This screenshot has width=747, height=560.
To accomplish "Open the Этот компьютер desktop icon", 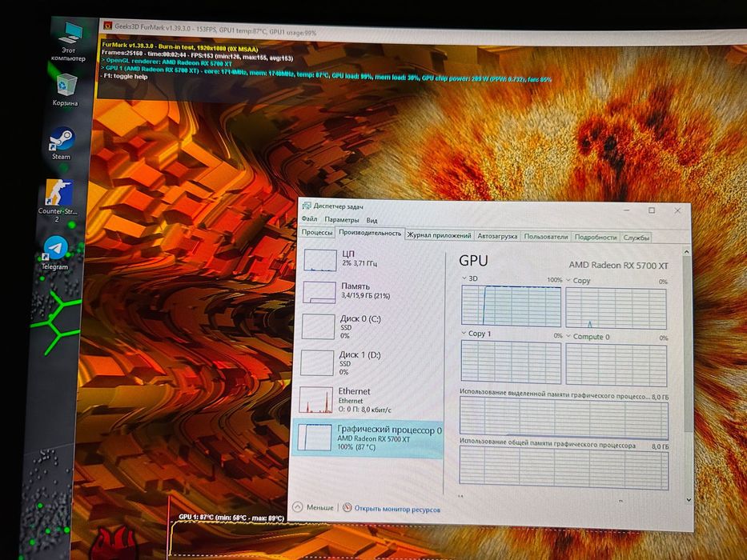I will 70,42.
